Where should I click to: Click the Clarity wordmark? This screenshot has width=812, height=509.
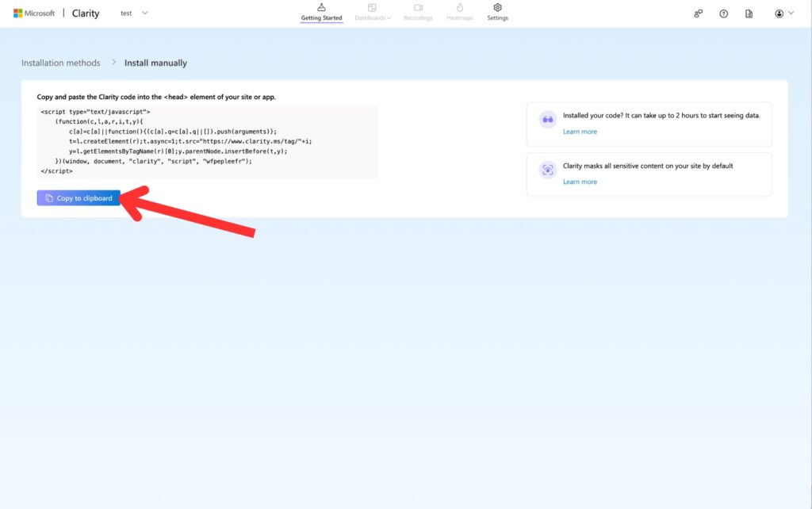point(85,13)
